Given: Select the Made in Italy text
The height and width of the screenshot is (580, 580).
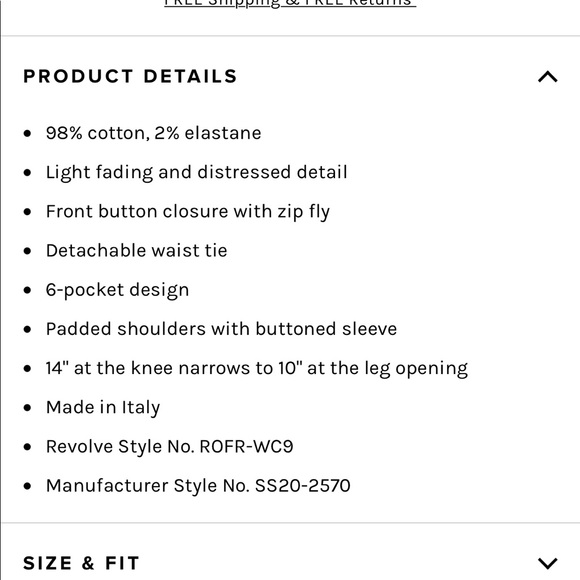Looking at the screenshot, I should pos(103,408).
